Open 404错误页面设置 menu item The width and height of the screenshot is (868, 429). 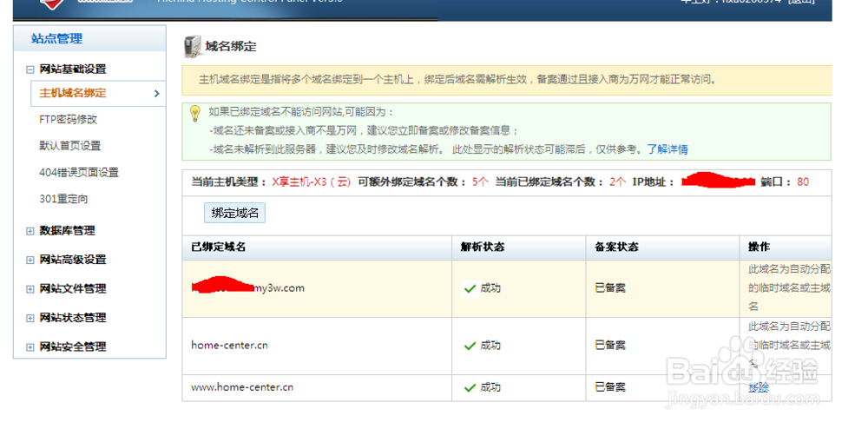[79, 173]
